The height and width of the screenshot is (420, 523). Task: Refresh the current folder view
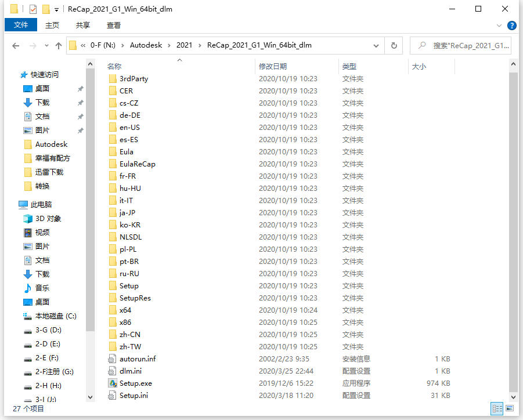point(394,45)
